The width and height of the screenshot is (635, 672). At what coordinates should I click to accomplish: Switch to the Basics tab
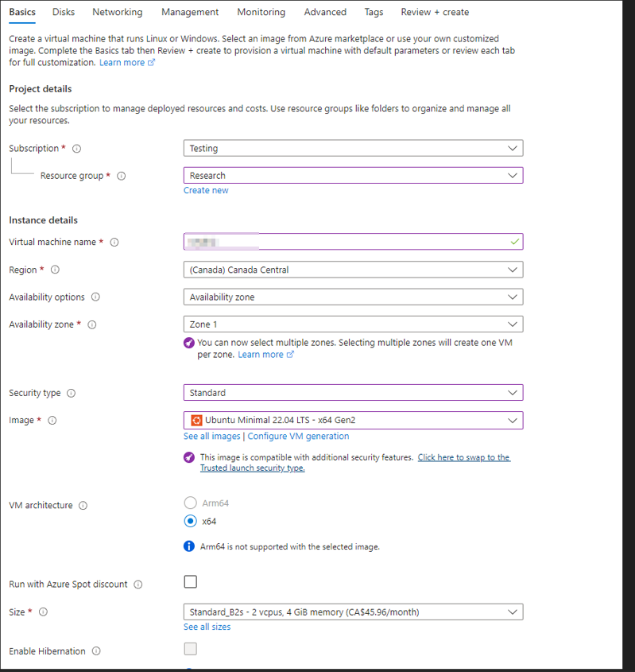pyautogui.click(x=22, y=12)
